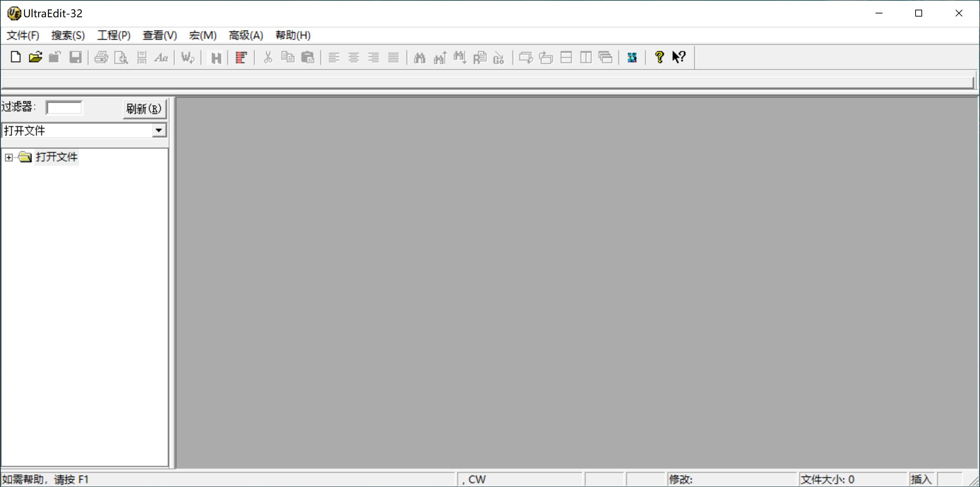Viewport: 980px width, 487px height.
Task: Open the 帮助(H) menu
Action: [x=293, y=36]
